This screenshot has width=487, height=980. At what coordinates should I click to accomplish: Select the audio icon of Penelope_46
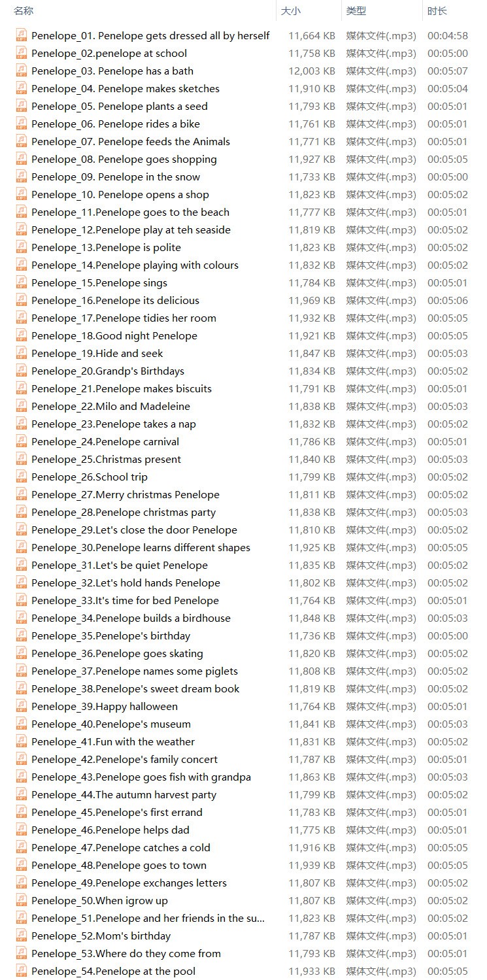pyautogui.click(x=22, y=830)
